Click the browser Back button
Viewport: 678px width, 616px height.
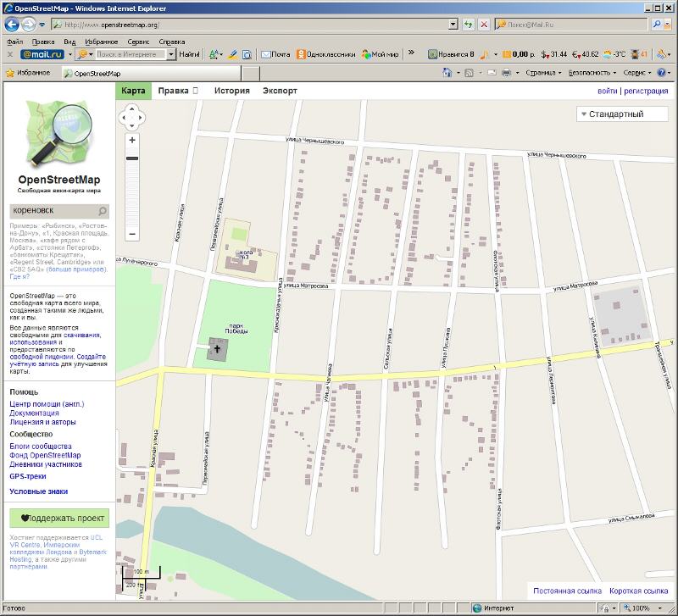pyautogui.click(x=14, y=25)
